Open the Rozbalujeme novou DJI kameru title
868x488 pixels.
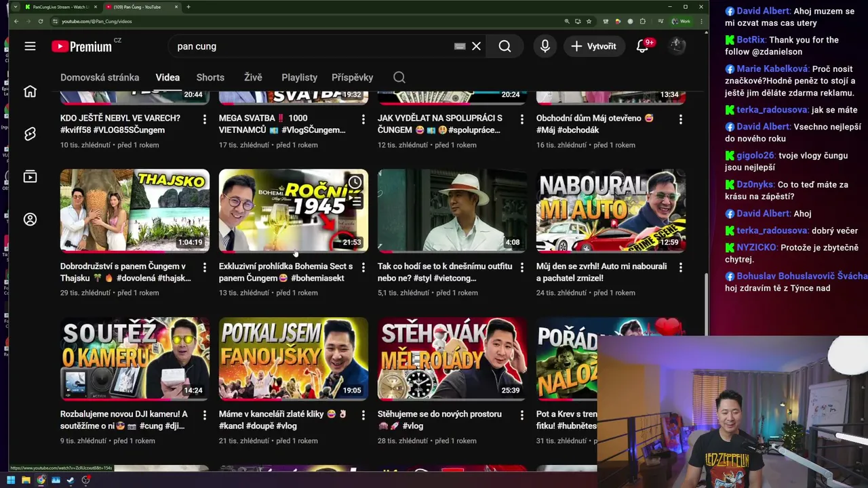123,420
